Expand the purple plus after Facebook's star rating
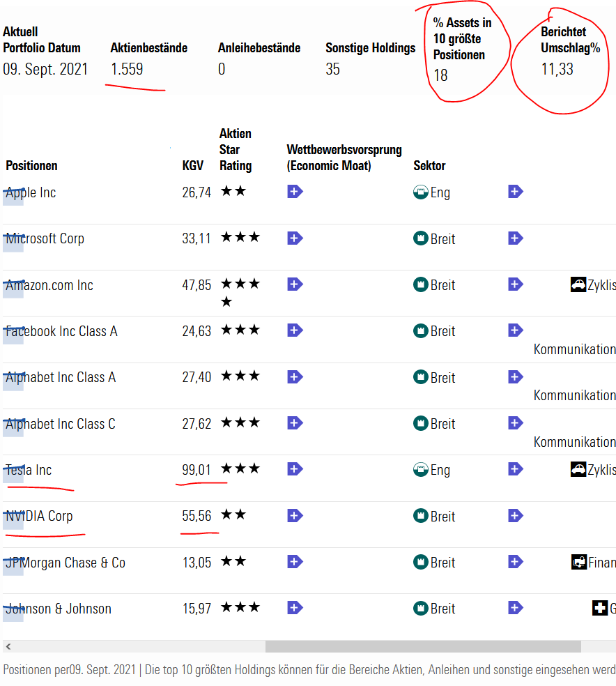Screen dimensions: 616x686 tap(295, 330)
